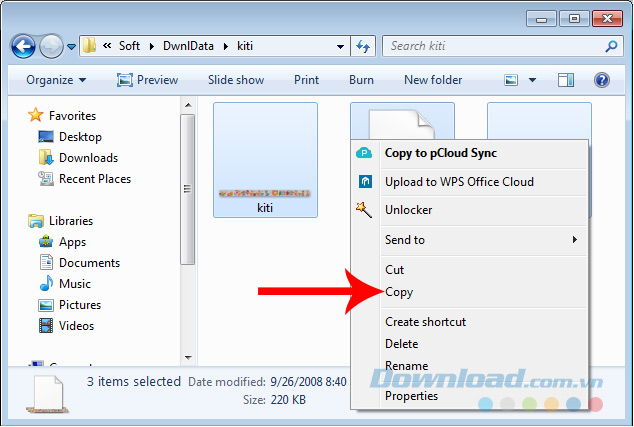The image size is (634, 427).
Task: Choose Create shortcut in context menu
Action: tap(469, 322)
